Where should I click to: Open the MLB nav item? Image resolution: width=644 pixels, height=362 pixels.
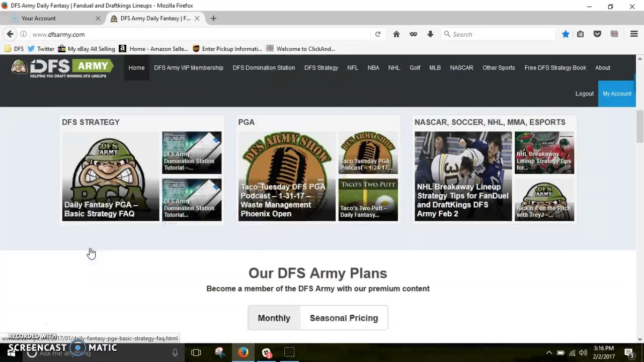tap(435, 68)
